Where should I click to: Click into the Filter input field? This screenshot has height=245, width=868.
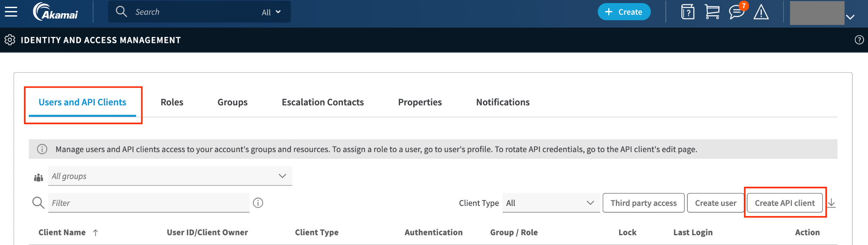pos(149,203)
